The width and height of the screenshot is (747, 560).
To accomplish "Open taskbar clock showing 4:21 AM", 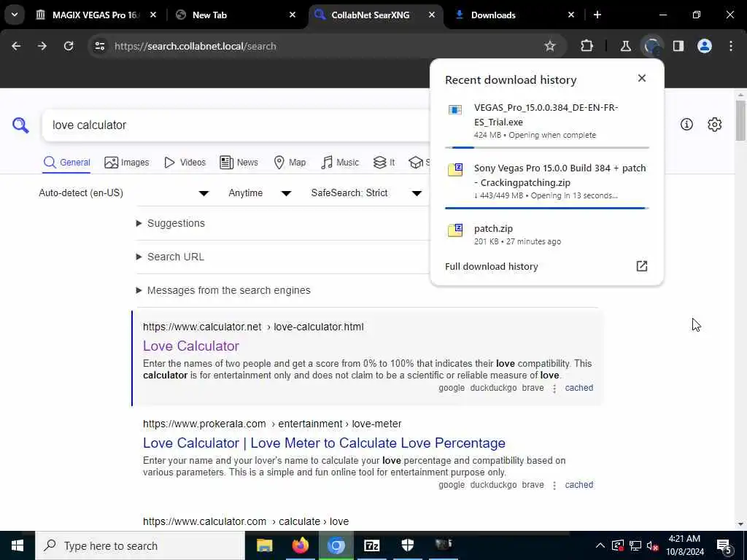I will [x=684, y=545].
